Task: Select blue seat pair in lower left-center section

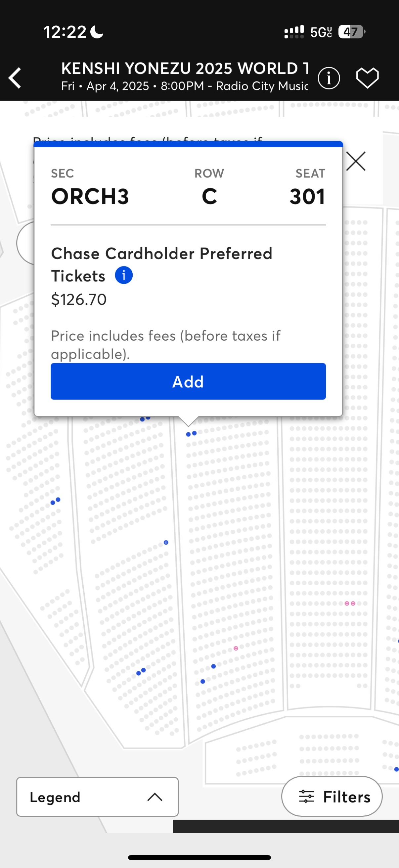Action: point(141,672)
